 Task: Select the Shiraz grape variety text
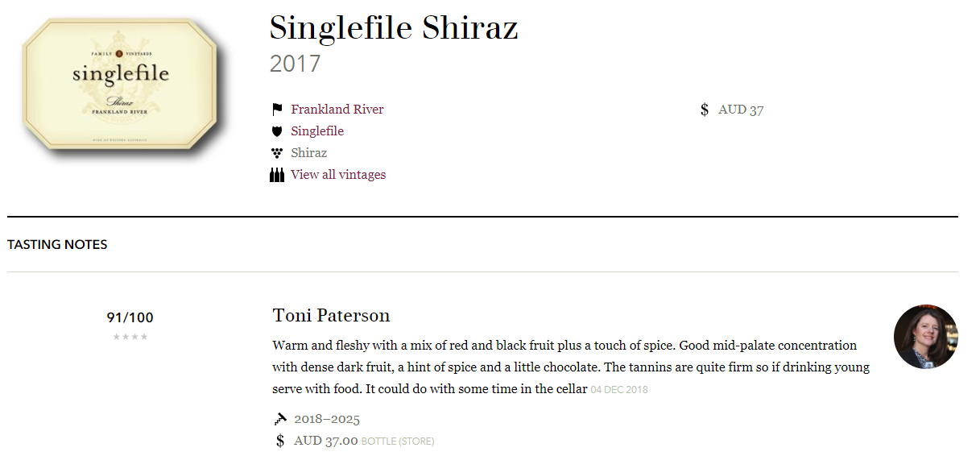309,153
